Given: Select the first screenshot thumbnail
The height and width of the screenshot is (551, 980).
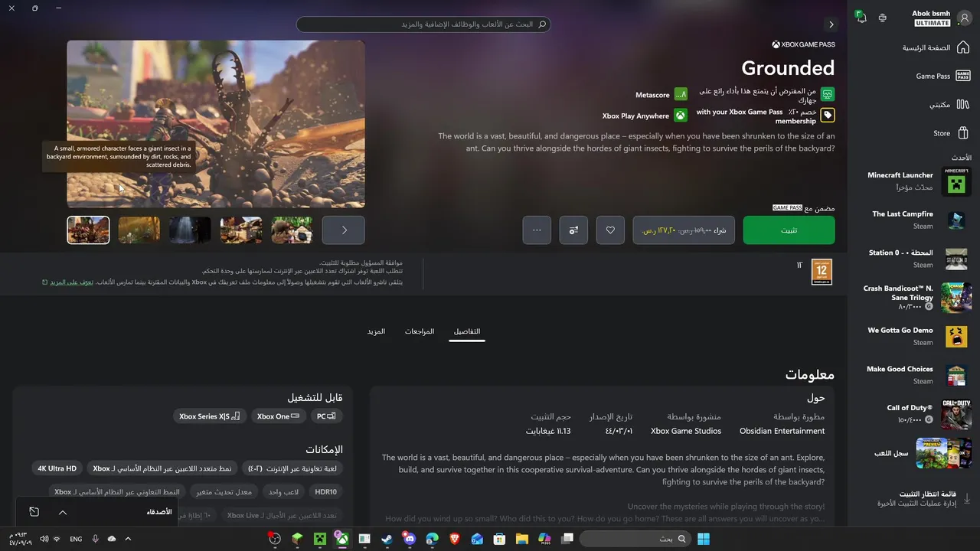Looking at the screenshot, I should pos(88,230).
